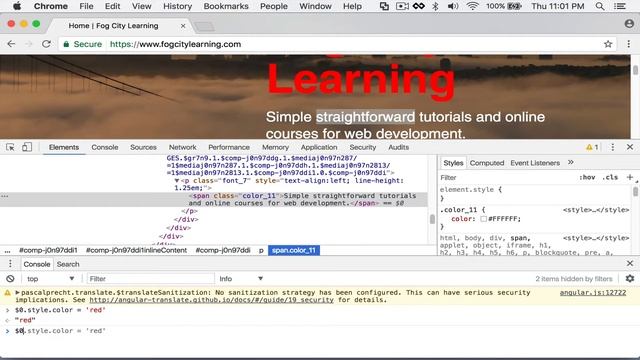This screenshot has width=640, height=360.
Task: Open the Chrome profile avatar
Action: [x=629, y=24]
